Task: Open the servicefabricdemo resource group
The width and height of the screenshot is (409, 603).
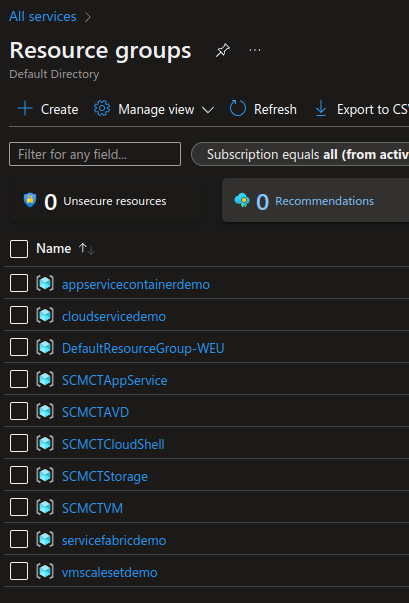Action: pos(114,540)
